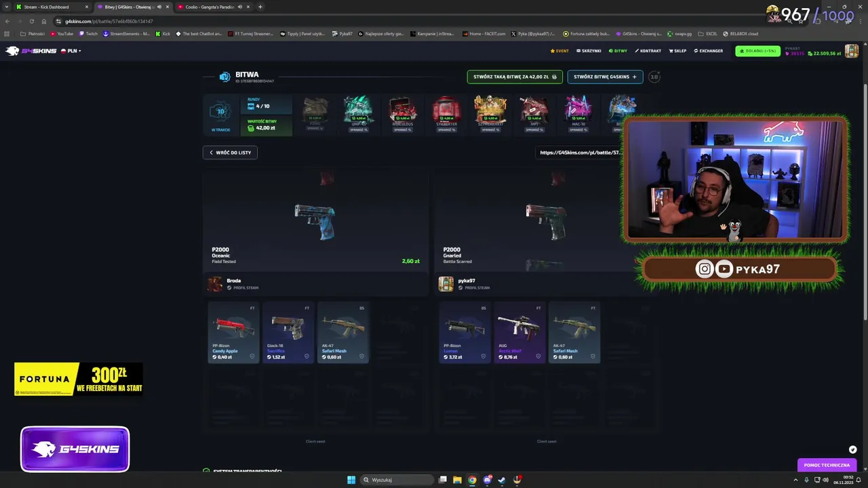Select the MP7 case thumbnail

pyautogui.click(x=534, y=109)
